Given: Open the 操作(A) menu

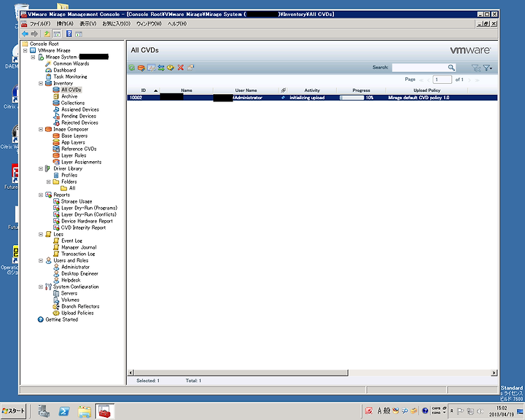Looking at the screenshot, I should tap(65, 24).
